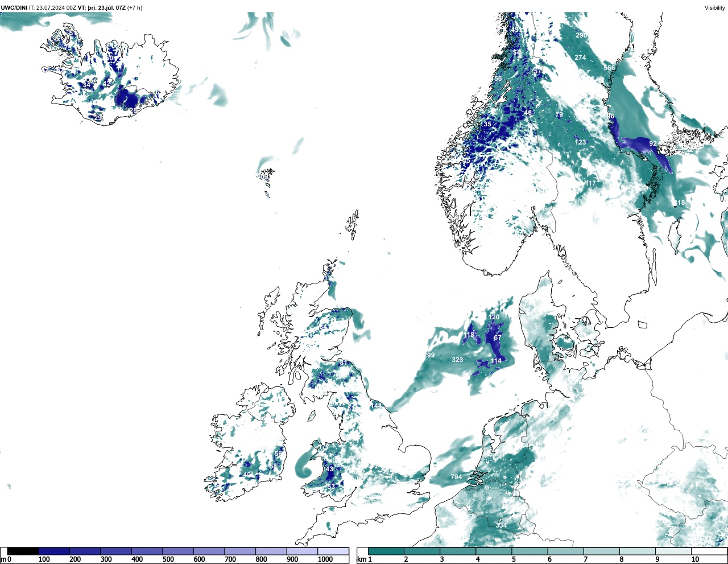Click the 500–600 m legend swatch
728x564 pixels.
click(177, 551)
